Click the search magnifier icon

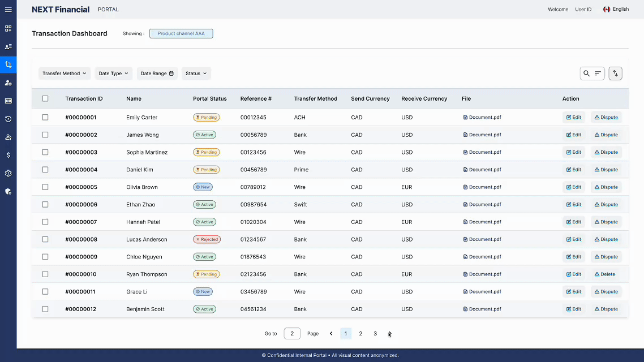586,74
